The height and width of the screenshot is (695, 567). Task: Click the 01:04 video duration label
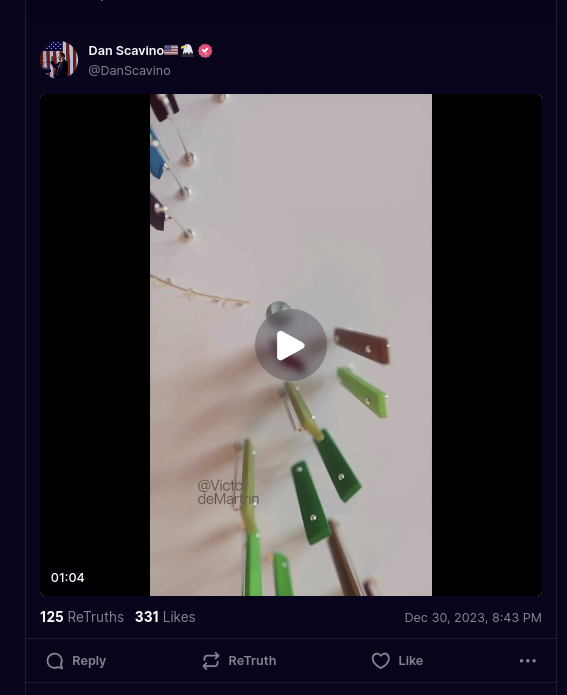67,578
